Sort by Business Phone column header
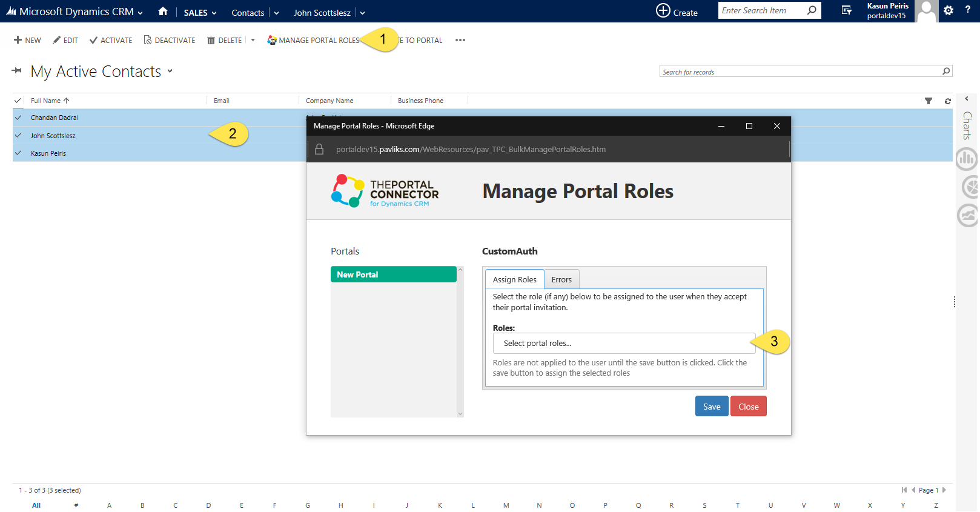 [x=420, y=101]
